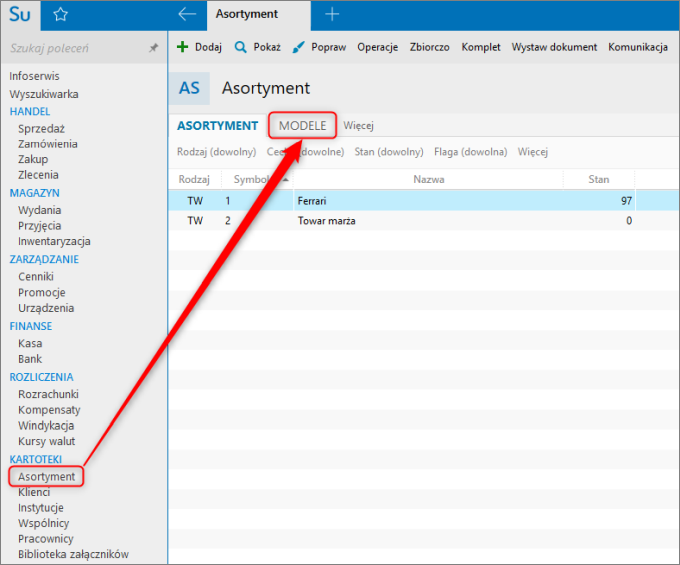Open Kursy walut module
Image resolution: width=680 pixels, height=565 pixels.
46,441
